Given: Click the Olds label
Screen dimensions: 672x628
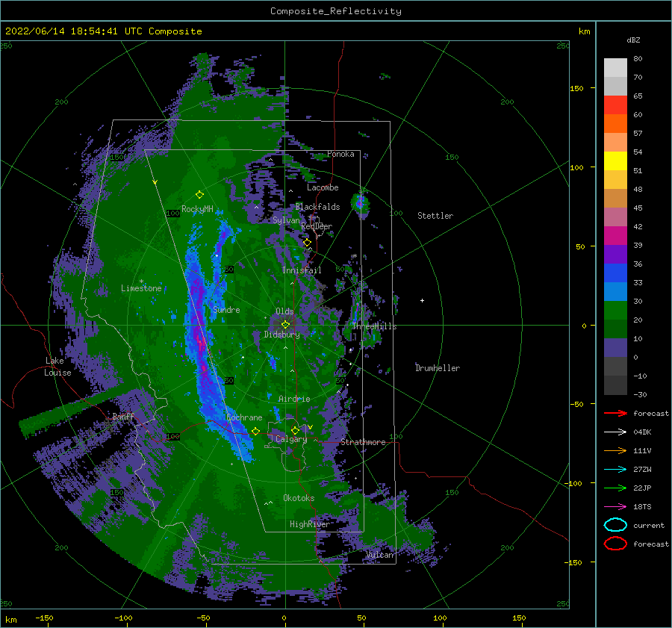Looking at the screenshot, I should (284, 311).
